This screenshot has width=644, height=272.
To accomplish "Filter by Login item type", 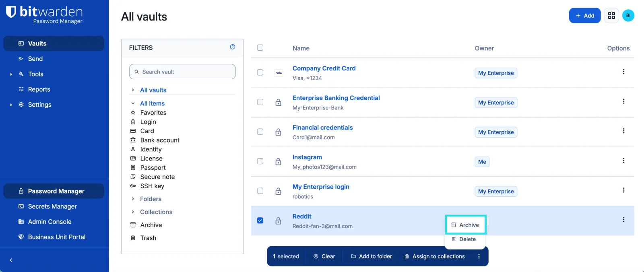I will pos(148,122).
